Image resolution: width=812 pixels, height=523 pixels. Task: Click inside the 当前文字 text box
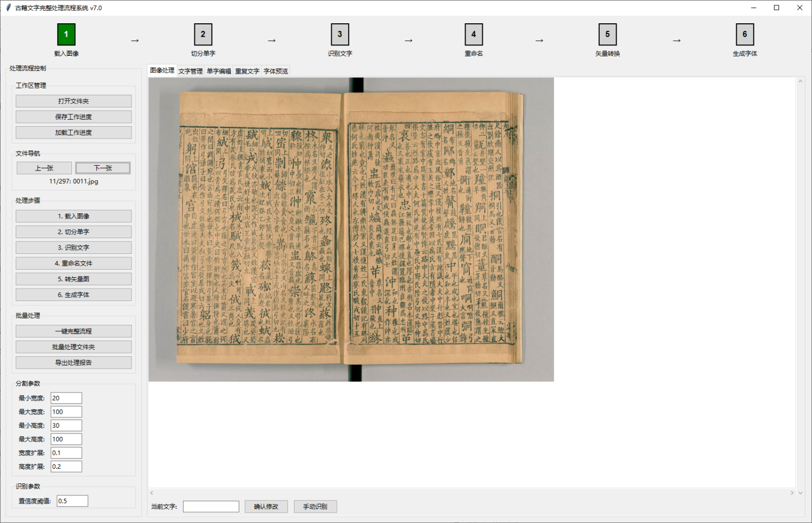pyautogui.click(x=211, y=506)
